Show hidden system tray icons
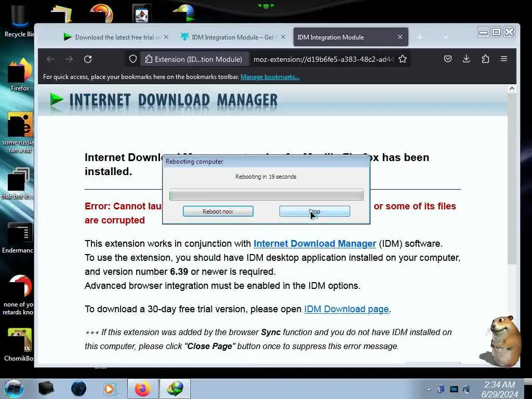 point(429,389)
